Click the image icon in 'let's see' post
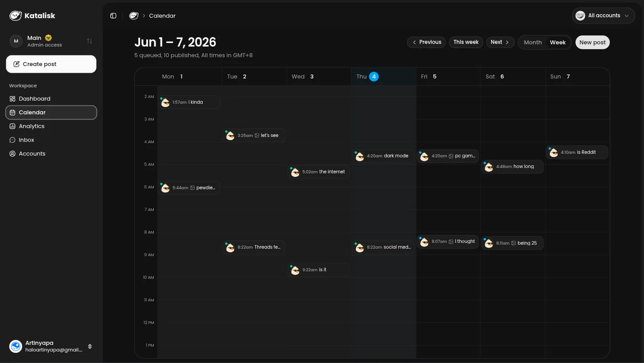The image size is (644, 363). coord(257,136)
